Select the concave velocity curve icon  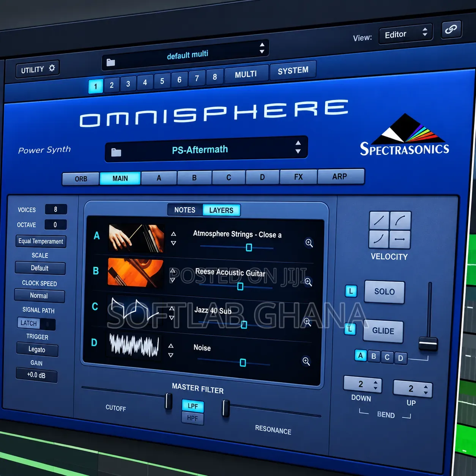(x=378, y=239)
